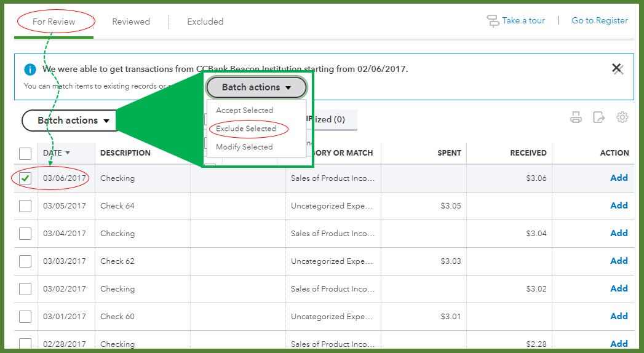Image resolution: width=644 pixels, height=353 pixels.
Task: Click the blue info icon in banner
Action: coord(30,69)
